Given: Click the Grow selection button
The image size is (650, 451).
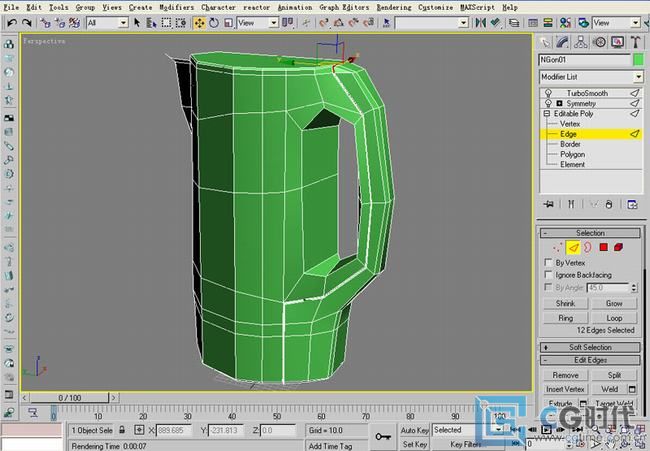Looking at the screenshot, I should click(x=614, y=303).
